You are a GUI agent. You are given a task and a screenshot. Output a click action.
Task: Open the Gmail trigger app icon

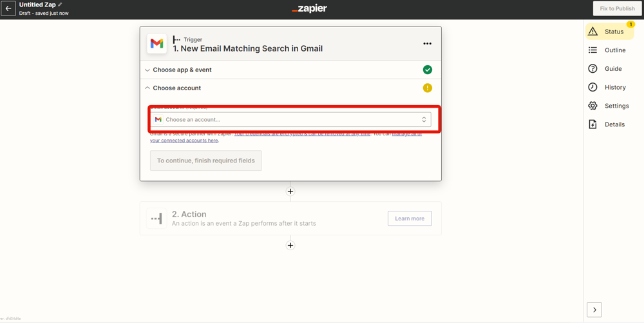click(x=157, y=44)
